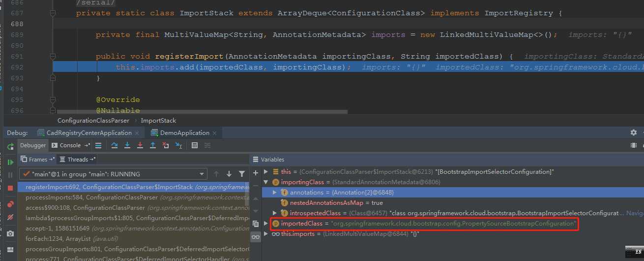The image size is (644, 261).
Task: Expand the this.imports watch node
Action: pos(266,234)
